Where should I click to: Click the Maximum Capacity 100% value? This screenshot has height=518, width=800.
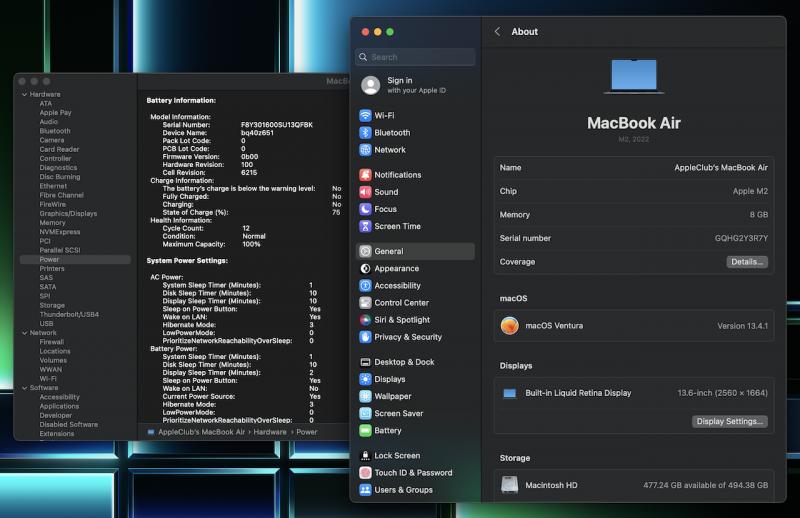coord(251,244)
